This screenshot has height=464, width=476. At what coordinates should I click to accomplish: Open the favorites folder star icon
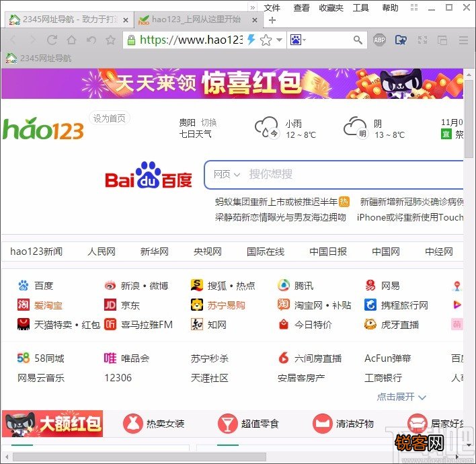click(401, 40)
